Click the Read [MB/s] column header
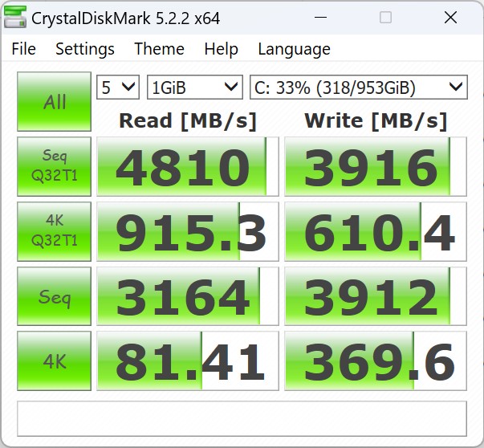The image size is (484, 448). 188,120
